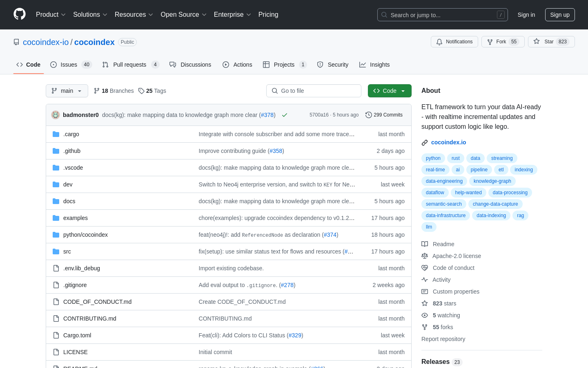This screenshot has height=368, width=588.
Task: Click the .cargo folder icon
Action: (56, 134)
